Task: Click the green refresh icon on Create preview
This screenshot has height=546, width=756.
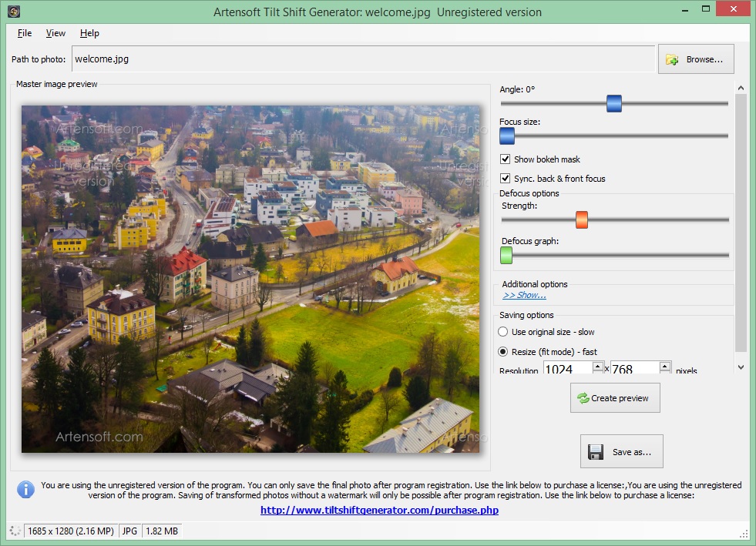Action: tap(585, 397)
